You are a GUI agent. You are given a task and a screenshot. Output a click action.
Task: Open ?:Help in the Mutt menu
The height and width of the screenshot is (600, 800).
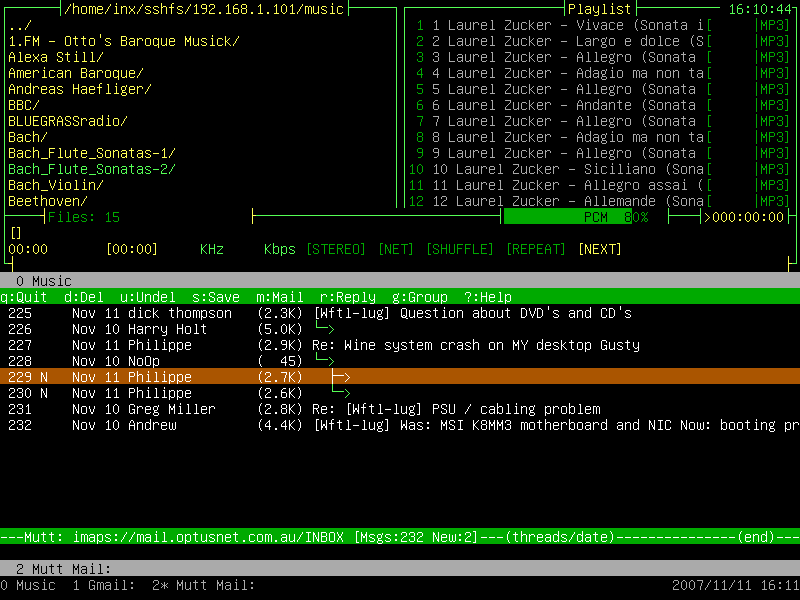pos(488,297)
